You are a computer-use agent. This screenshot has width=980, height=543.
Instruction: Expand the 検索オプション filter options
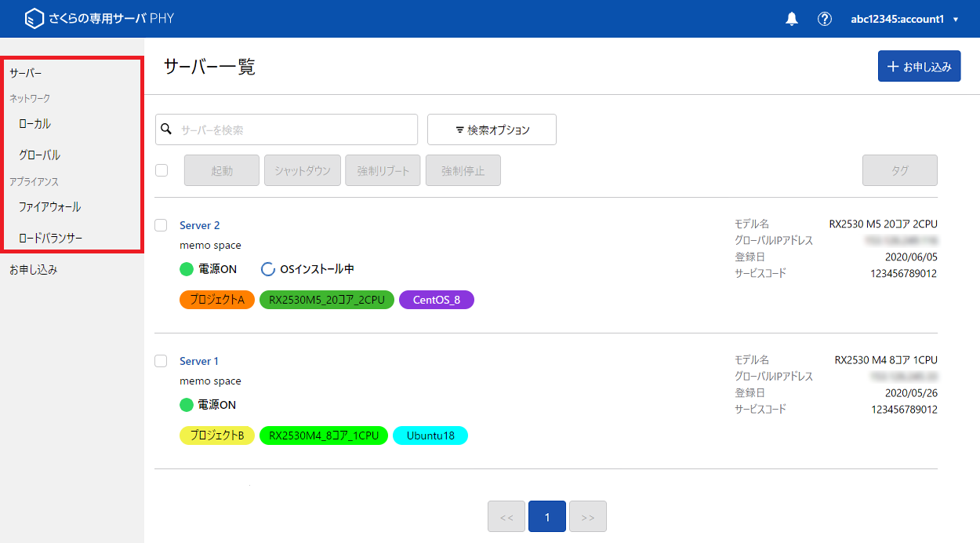[x=492, y=129]
